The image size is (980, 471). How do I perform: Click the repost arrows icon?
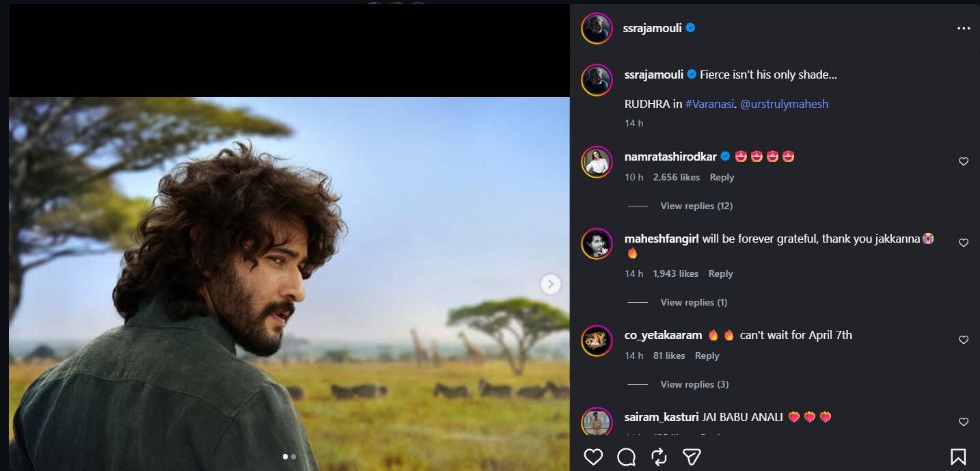click(659, 457)
